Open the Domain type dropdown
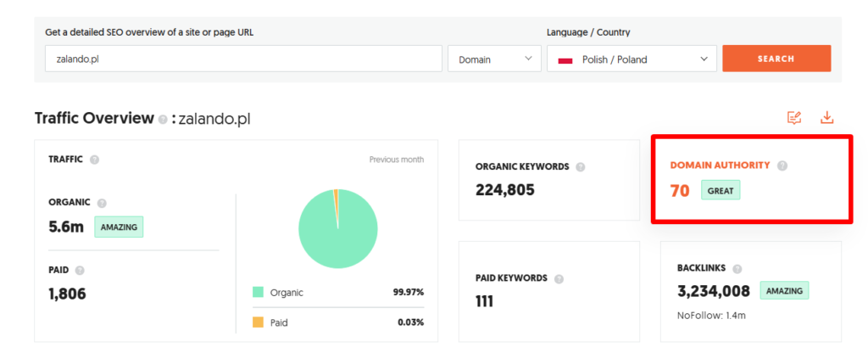868x353 pixels. tap(494, 59)
